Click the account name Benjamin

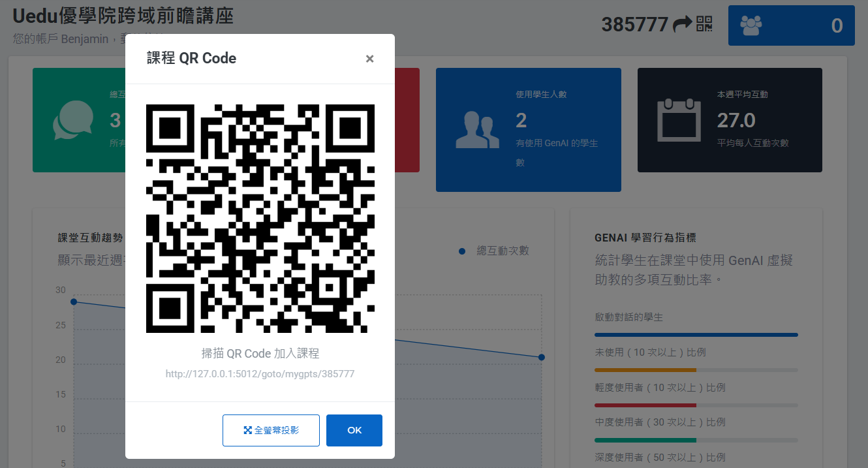[85, 39]
